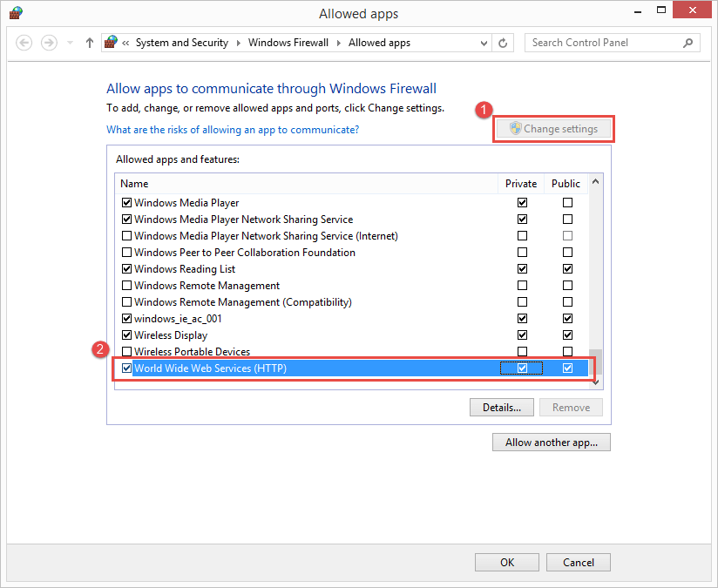Screen dimensions: 718x588
Task: Refresh the Allowed apps page
Action: [x=503, y=43]
